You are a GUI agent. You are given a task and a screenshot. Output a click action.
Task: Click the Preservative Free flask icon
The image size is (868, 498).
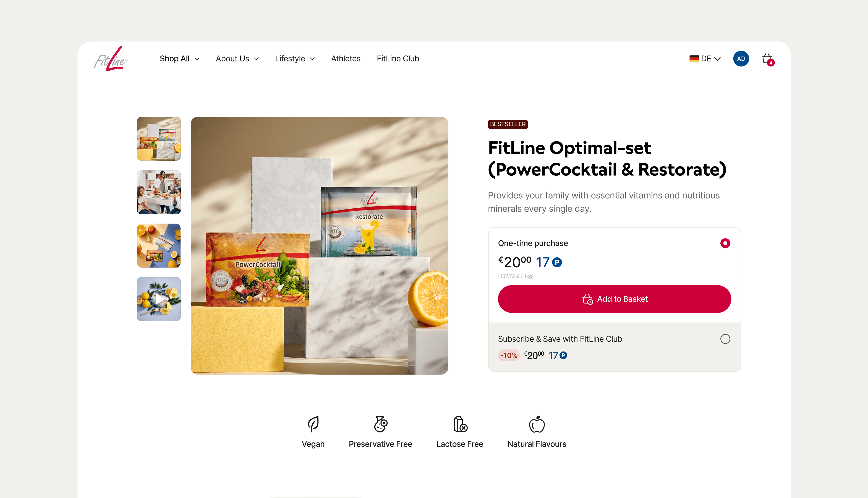[380, 424]
